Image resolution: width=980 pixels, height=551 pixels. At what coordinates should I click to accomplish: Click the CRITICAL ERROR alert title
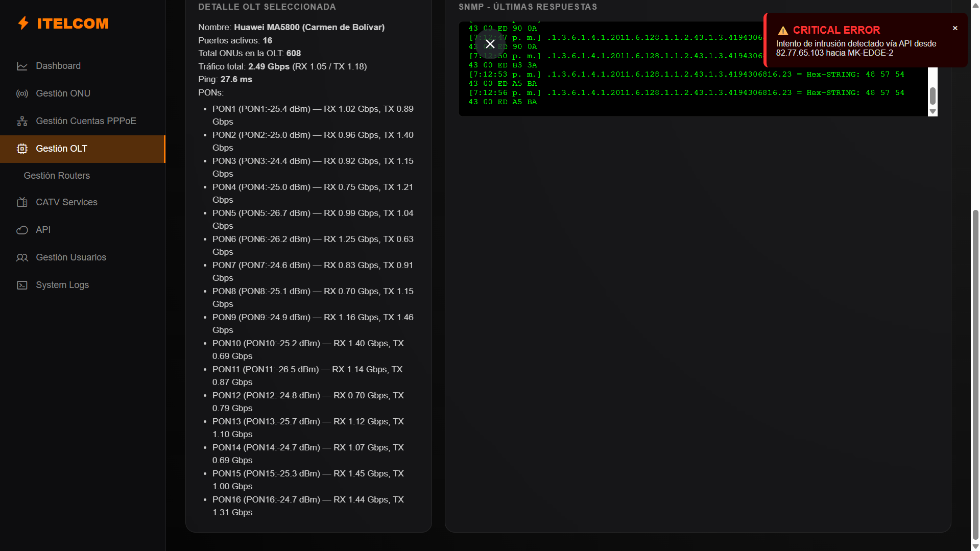coord(836,30)
